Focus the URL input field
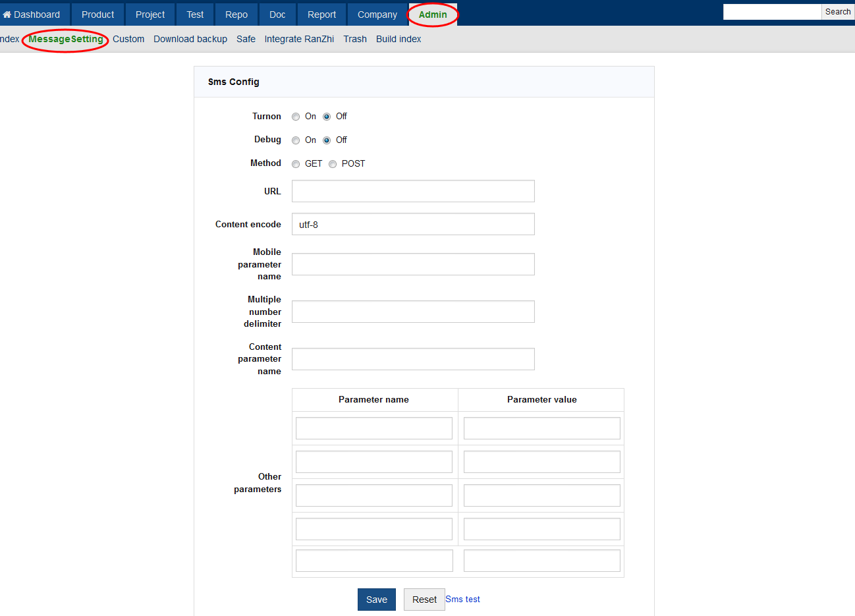This screenshot has width=855, height=616. (x=413, y=191)
